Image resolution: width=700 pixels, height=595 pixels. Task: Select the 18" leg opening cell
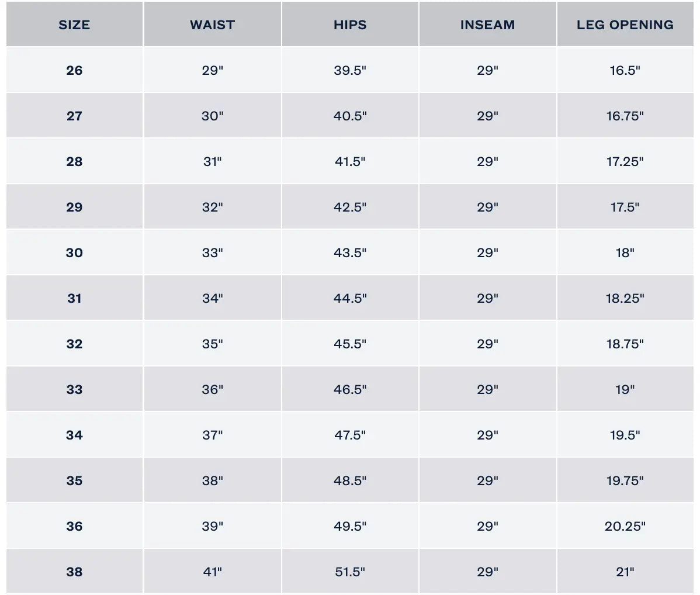[x=625, y=252]
